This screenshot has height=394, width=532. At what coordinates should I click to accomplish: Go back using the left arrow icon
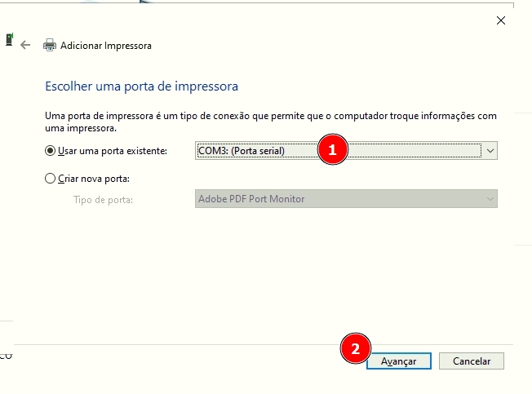coord(25,46)
